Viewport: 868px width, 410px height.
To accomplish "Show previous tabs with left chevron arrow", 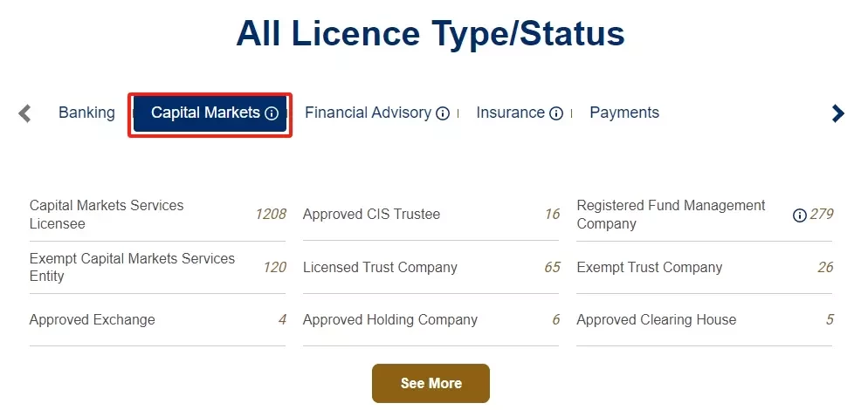I will pyautogui.click(x=24, y=113).
